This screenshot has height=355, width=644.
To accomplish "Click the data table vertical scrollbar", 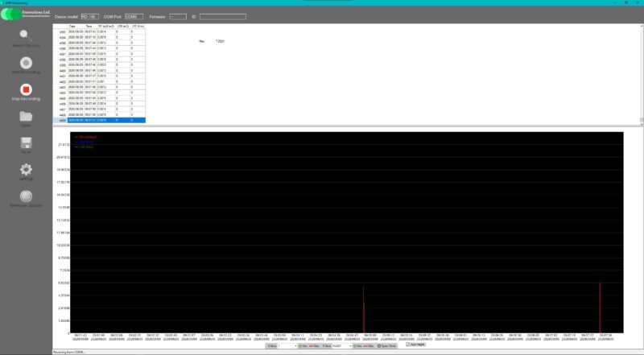I will [x=642, y=75].
